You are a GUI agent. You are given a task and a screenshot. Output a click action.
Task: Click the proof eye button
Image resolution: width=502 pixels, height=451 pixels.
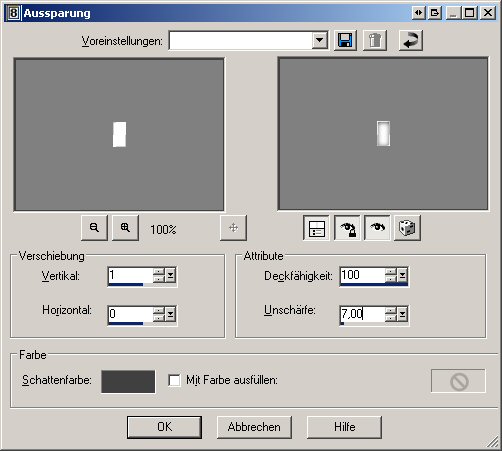click(377, 228)
